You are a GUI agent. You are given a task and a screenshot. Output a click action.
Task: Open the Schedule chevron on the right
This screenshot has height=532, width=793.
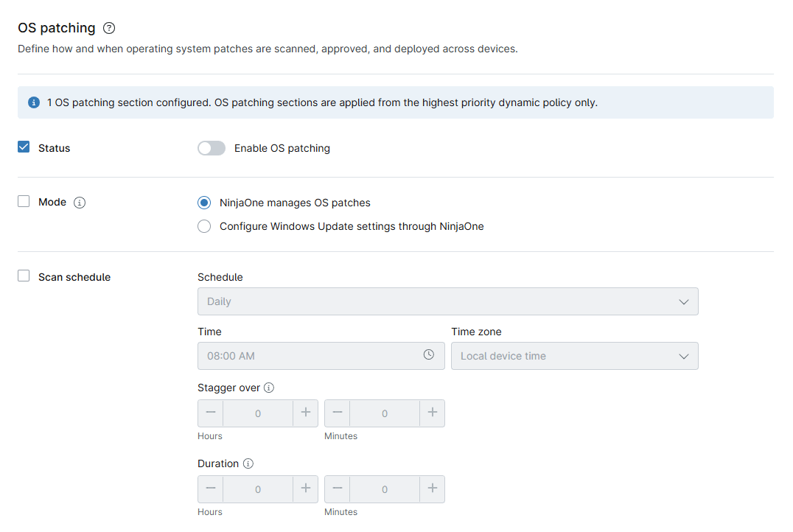click(x=684, y=301)
